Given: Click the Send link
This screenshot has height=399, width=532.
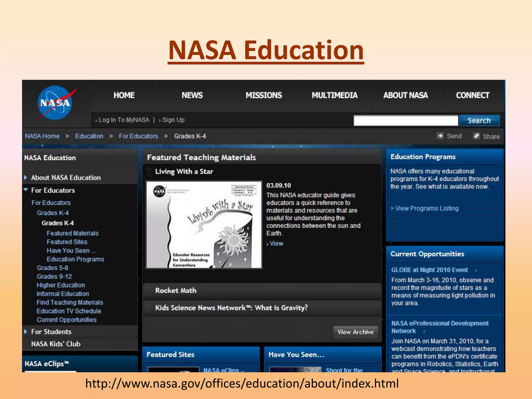Looking at the screenshot, I should point(454,136).
